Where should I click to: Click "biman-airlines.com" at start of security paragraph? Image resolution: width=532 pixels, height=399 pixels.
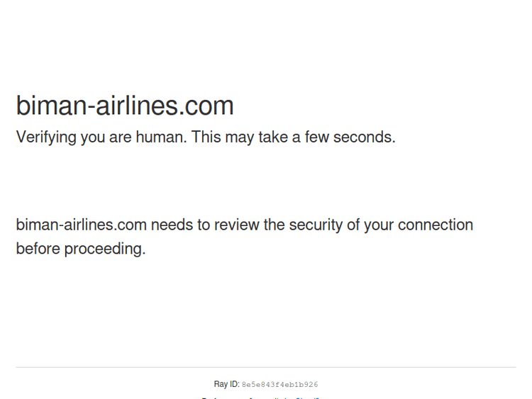pos(81,225)
